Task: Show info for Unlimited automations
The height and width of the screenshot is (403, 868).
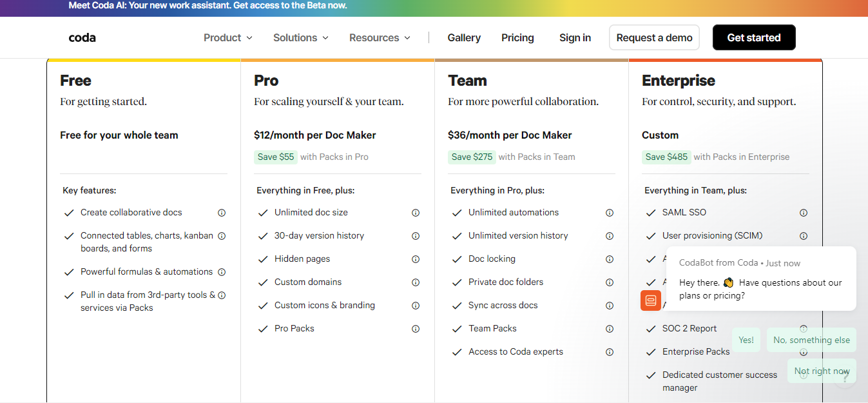Action: [610, 213]
